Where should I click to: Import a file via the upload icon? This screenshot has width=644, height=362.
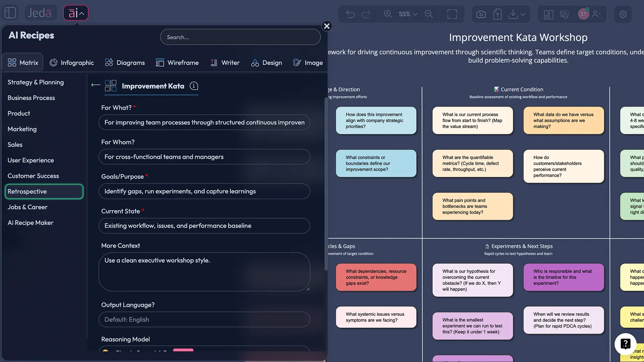coord(497,14)
